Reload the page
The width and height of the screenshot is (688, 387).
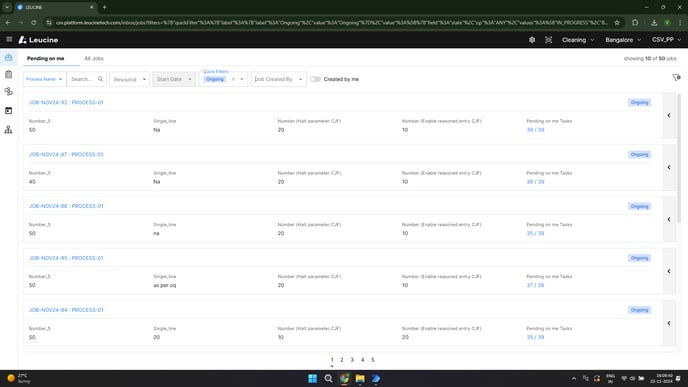pyautogui.click(x=33, y=22)
